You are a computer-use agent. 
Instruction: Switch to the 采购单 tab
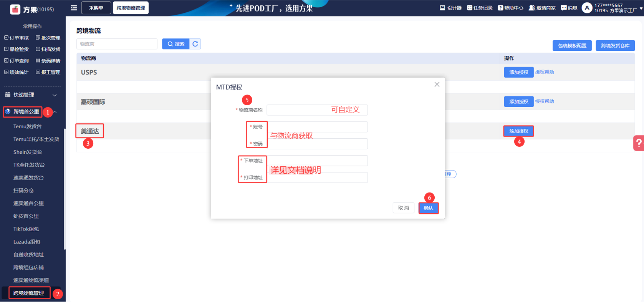pos(96,8)
